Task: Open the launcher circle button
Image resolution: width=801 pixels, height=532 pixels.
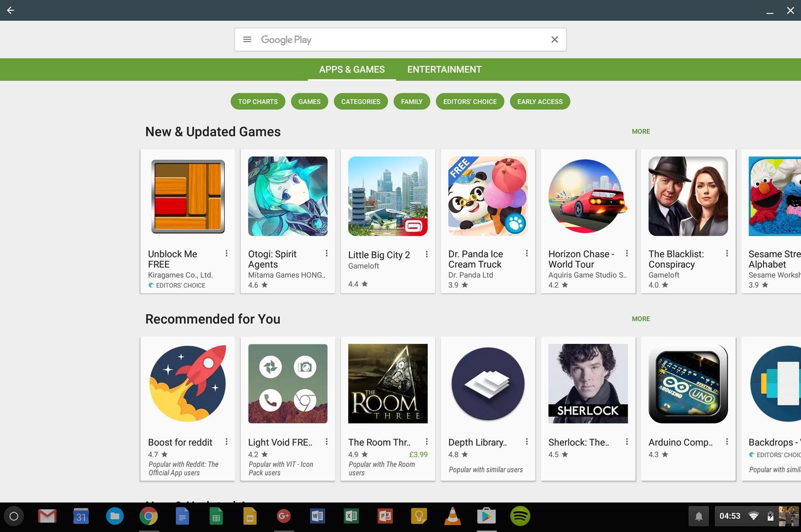Action: [14, 516]
